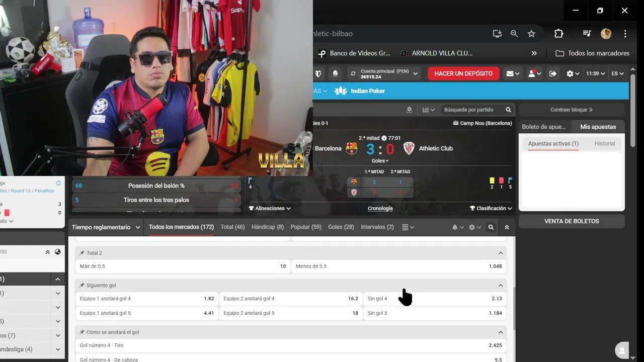Collapse bet slip with Contraer bloque

572,110
